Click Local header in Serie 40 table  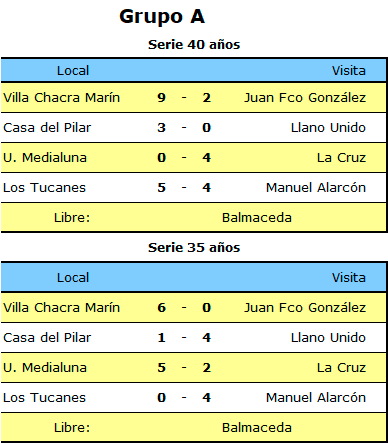tap(73, 71)
